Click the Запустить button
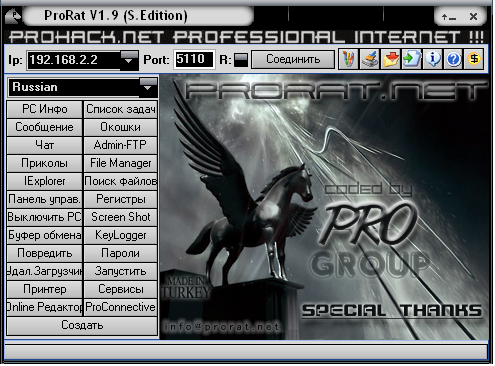 tap(120, 271)
